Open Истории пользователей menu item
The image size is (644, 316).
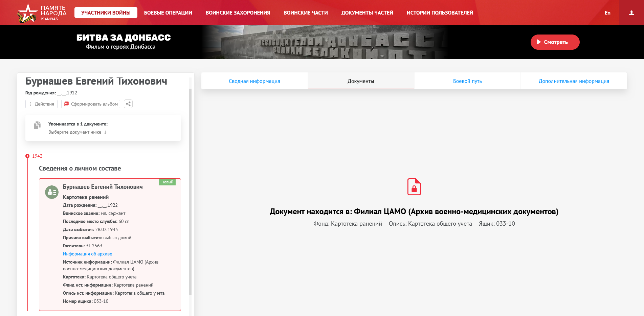[x=440, y=13]
